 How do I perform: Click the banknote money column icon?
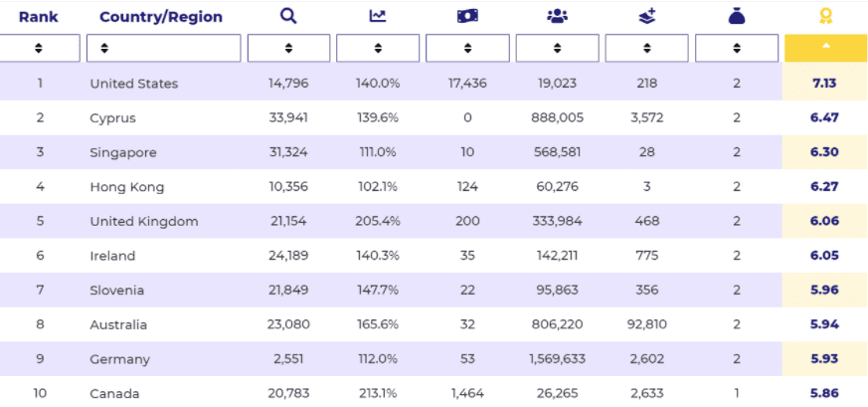tap(467, 16)
